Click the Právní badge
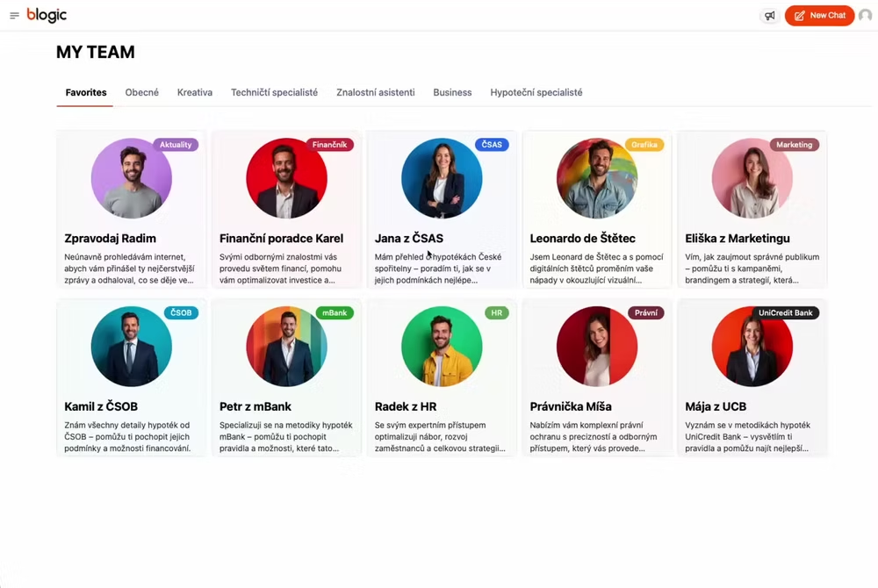The height and width of the screenshot is (588, 878). pyautogui.click(x=646, y=312)
